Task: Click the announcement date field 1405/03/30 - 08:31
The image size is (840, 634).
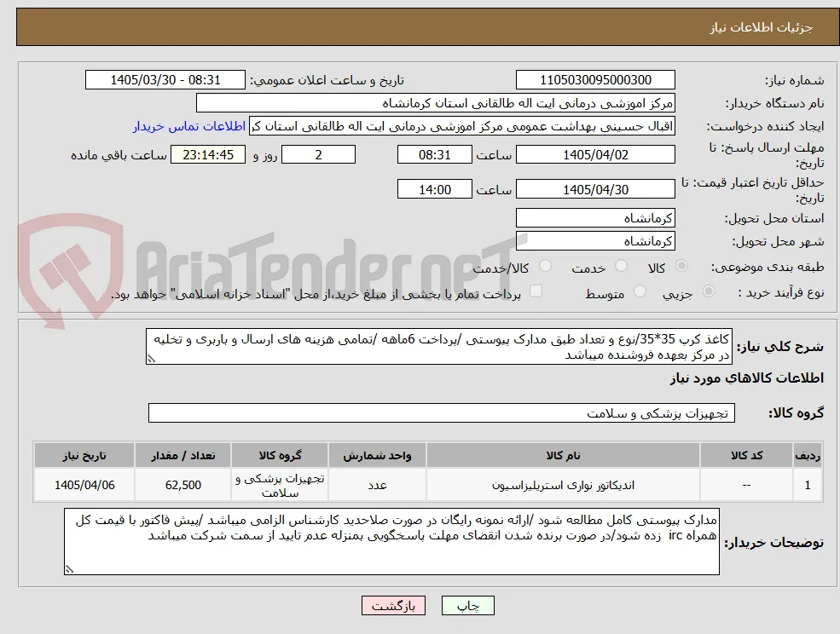Action: [165, 80]
